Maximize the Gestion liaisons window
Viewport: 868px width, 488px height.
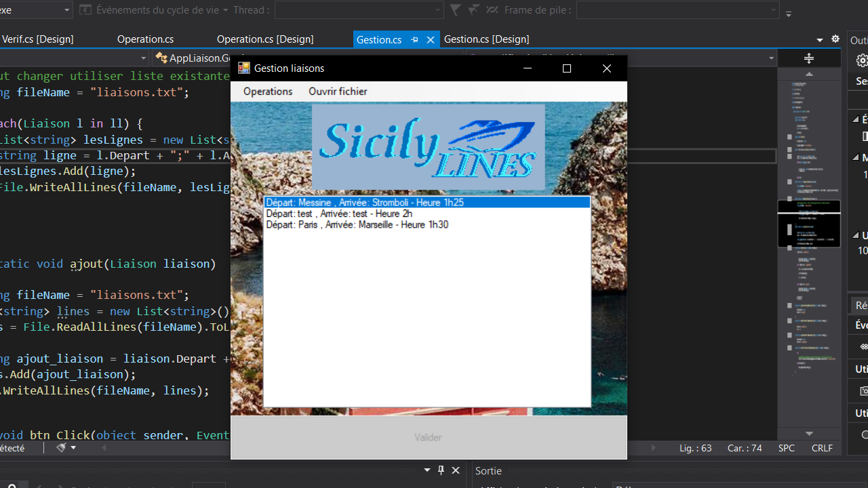(x=567, y=68)
